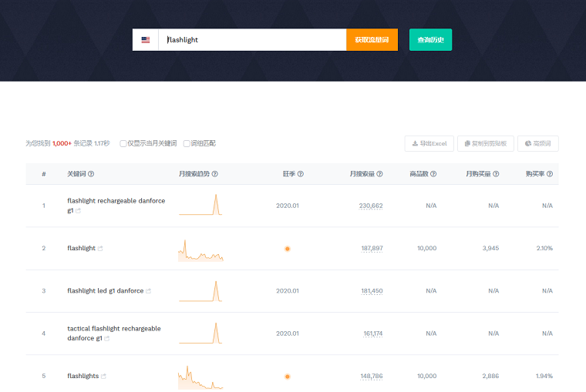Click monthly search volume 187,897
The width and height of the screenshot is (586, 392).
click(372, 248)
